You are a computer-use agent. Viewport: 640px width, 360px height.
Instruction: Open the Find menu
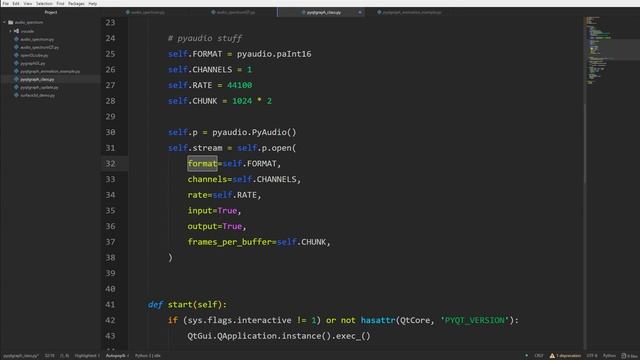click(x=60, y=4)
